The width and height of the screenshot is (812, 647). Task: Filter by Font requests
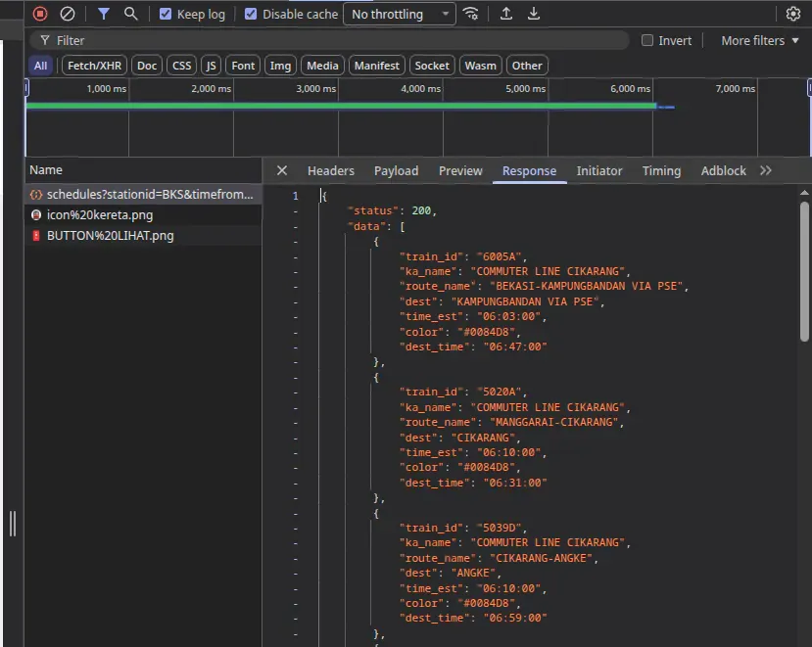(243, 66)
